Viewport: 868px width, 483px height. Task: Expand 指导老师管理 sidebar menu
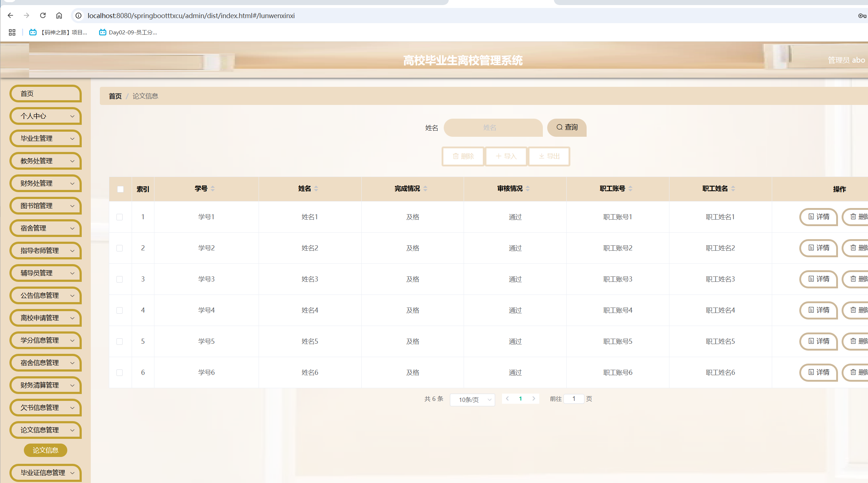pos(46,251)
